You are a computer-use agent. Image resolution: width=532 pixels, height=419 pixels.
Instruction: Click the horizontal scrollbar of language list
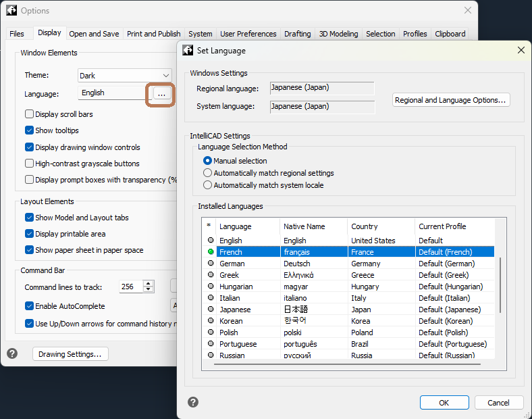pos(348,364)
